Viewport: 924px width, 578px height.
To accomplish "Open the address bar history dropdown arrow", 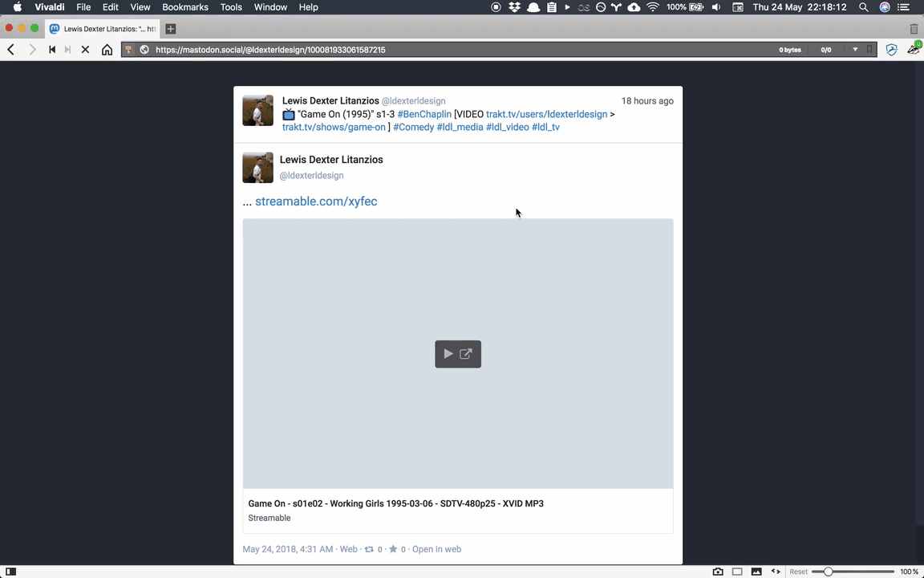I will 855,50.
